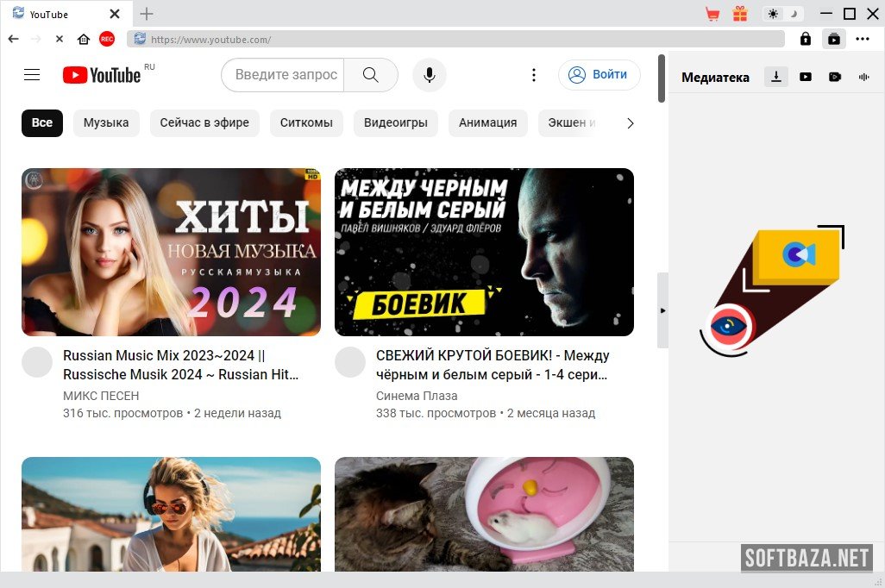This screenshot has width=885, height=588.
Task: Collapse the side panel with arrow handle
Action: [x=662, y=310]
